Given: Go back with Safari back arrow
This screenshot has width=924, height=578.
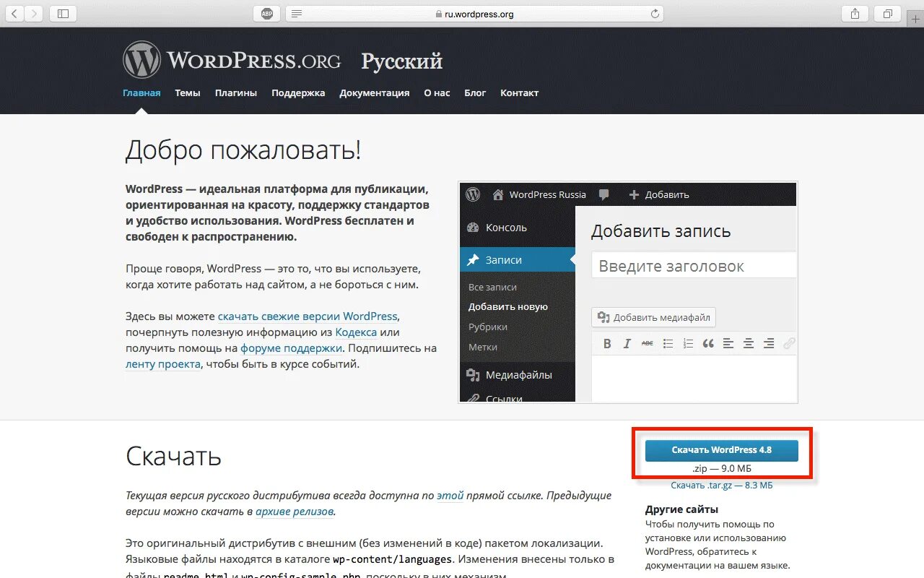Looking at the screenshot, I should coord(14,14).
